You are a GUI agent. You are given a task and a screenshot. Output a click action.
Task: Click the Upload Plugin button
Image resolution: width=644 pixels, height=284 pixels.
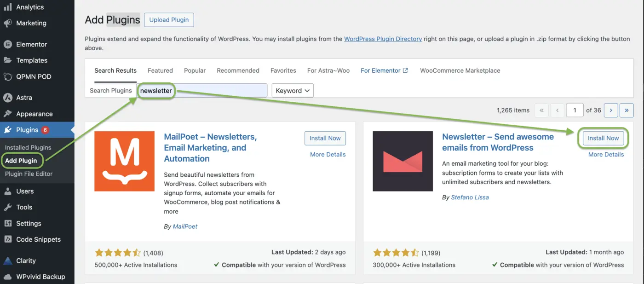point(169,20)
